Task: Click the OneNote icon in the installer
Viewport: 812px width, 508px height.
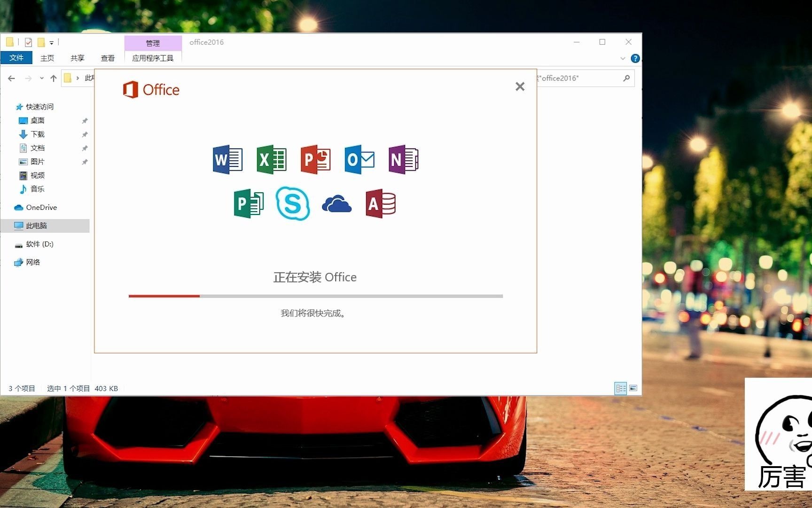Action: pyautogui.click(x=404, y=159)
